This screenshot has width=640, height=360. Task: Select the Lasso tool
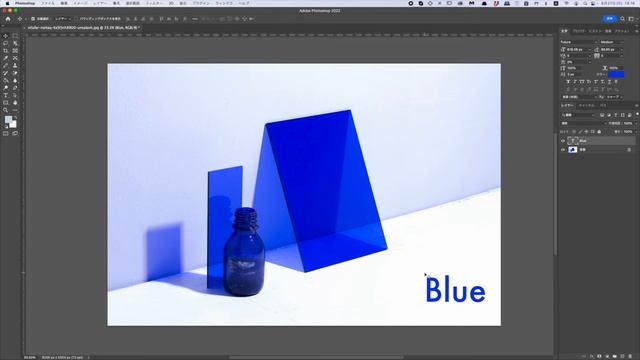coord(6,43)
